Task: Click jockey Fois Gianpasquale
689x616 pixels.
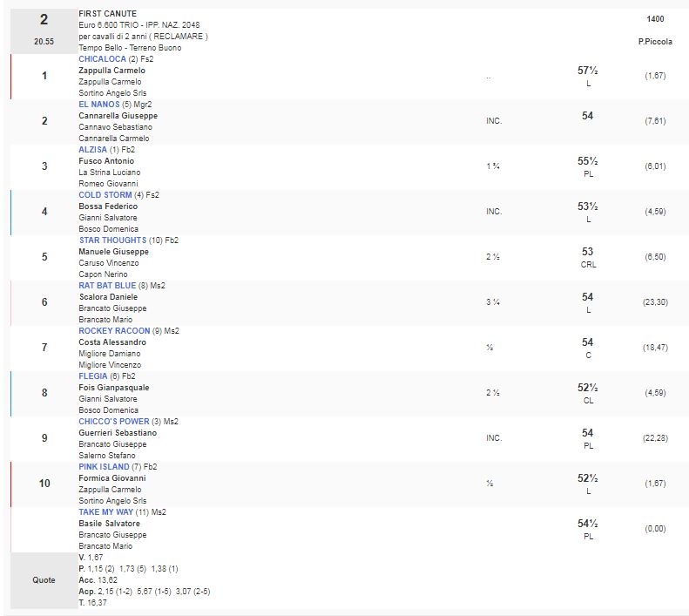Action: tap(113, 388)
